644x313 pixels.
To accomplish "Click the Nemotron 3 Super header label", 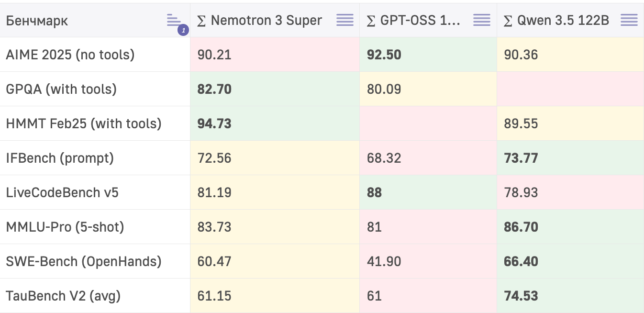I will coord(266,21).
